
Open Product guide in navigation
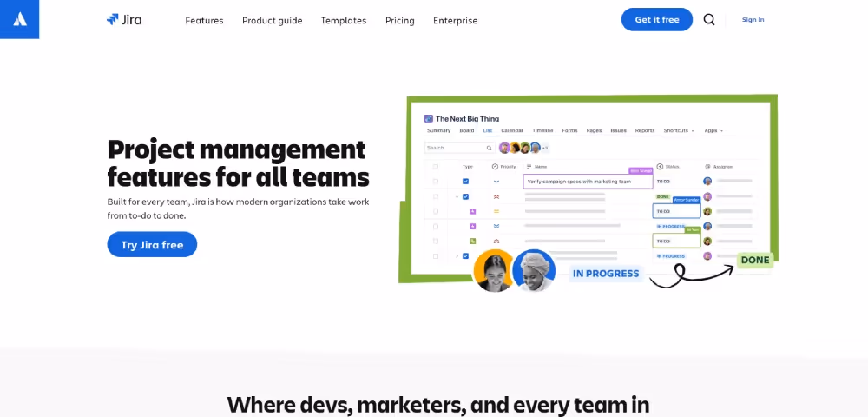(x=273, y=21)
